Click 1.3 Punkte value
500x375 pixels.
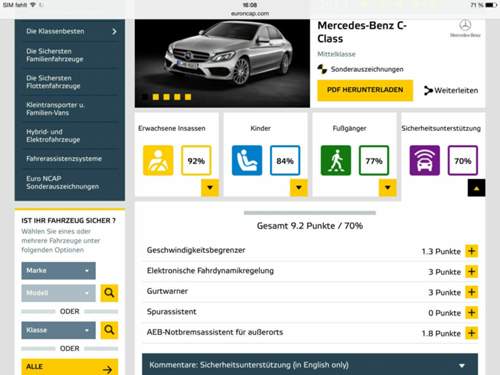point(441,251)
